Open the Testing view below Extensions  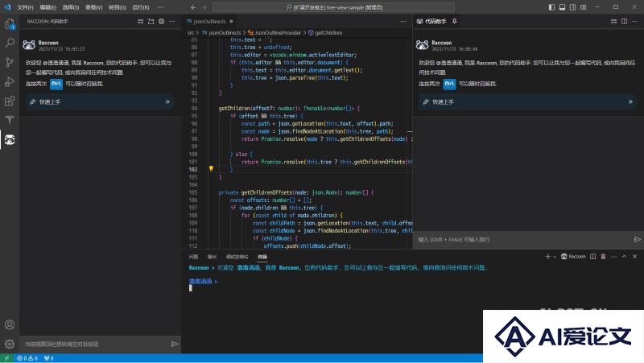pos(10,120)
